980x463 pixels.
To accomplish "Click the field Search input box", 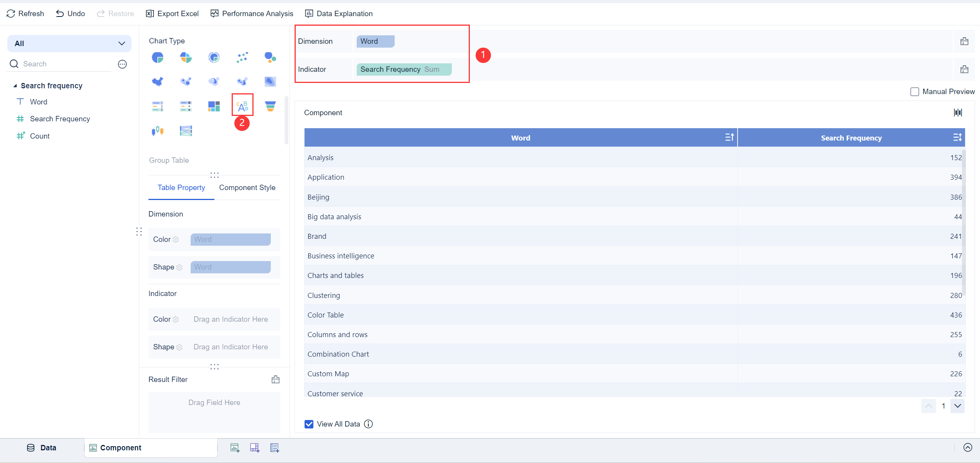I will click(x=65, y=64).
